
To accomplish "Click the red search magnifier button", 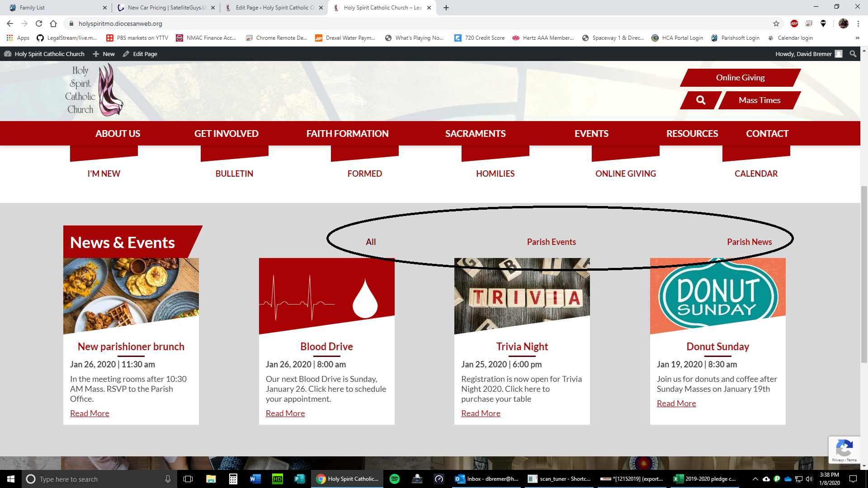I will point(700,100).
